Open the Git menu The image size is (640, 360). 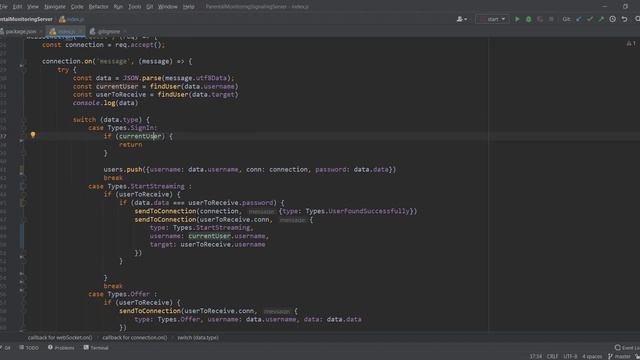click(150, 7)
